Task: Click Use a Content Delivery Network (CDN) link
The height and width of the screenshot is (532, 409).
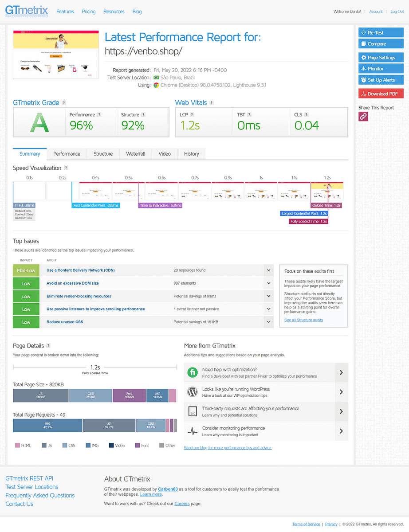Action: click(x=80, y=270)
